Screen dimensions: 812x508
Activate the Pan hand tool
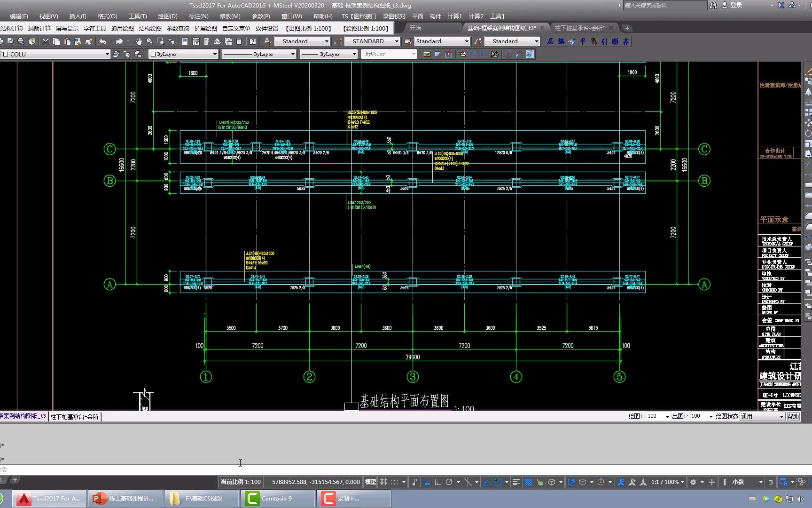(139, 41)
